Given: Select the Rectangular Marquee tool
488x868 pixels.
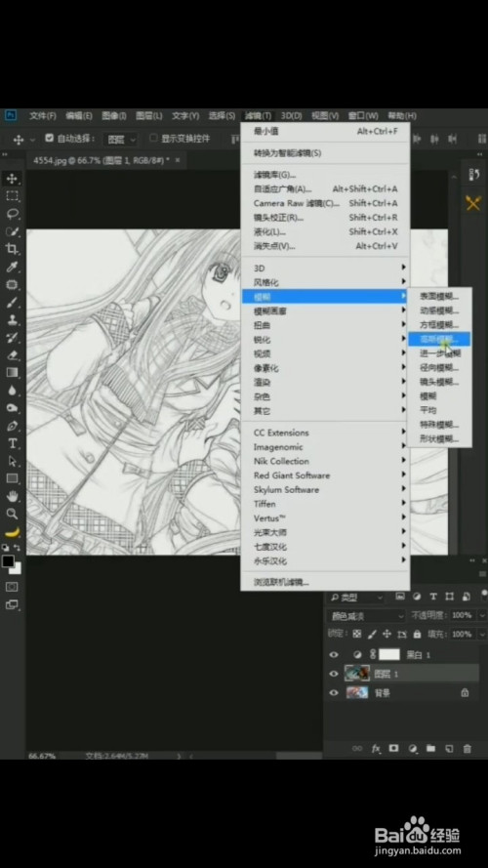Looking at the screenshot, I should click(12, 196).
